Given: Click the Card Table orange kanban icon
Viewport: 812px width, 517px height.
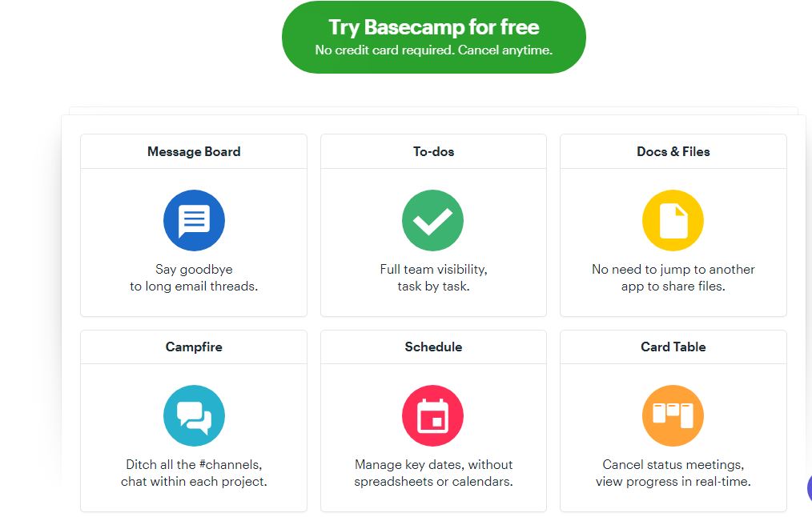Looking at the screenshot, I should click(x=673, y=415).
